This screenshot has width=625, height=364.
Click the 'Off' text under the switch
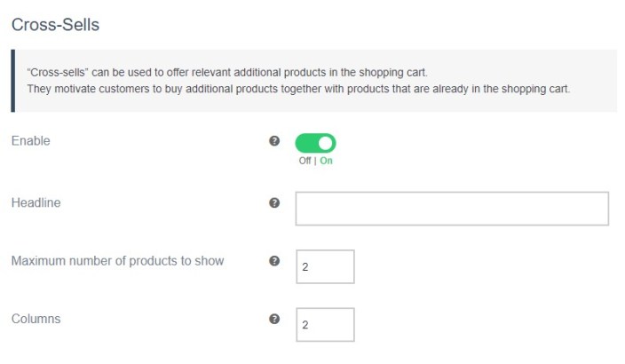[305, 162]
